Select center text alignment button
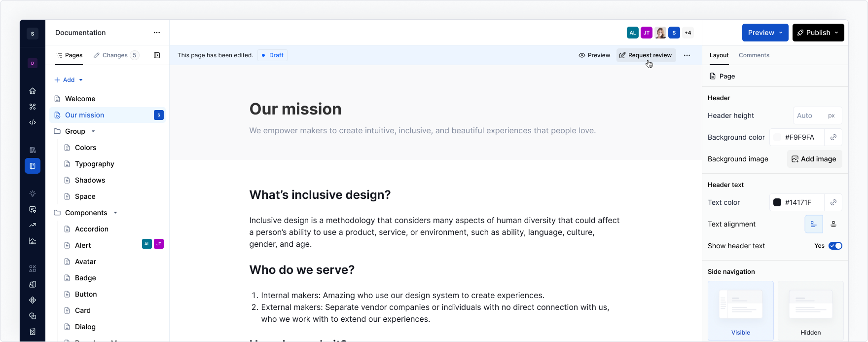This screenshot has width=868, height=342. [x=833, y=224]
